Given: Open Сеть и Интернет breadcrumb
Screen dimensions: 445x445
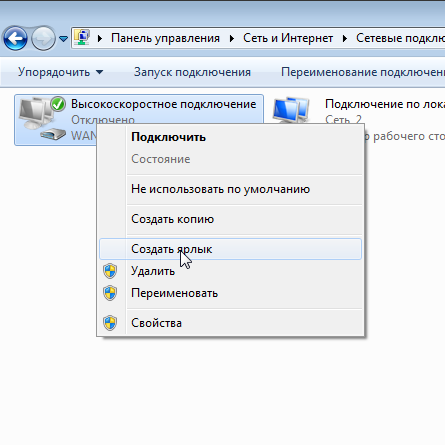Looking at the screenshot, I should coord(288,38).
